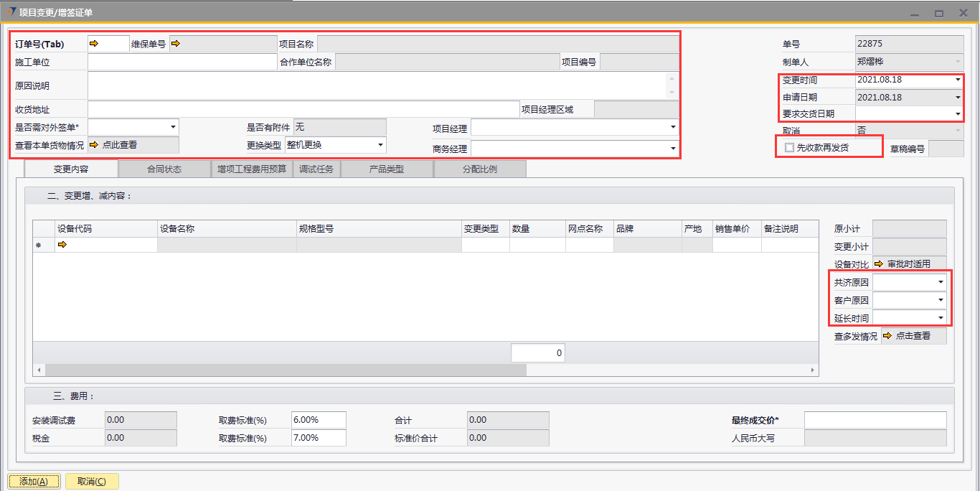Image resolution: width=980 pixels, height=491 pixels.
Task: Select the 分配比例 tab
Action: (479, 169)
